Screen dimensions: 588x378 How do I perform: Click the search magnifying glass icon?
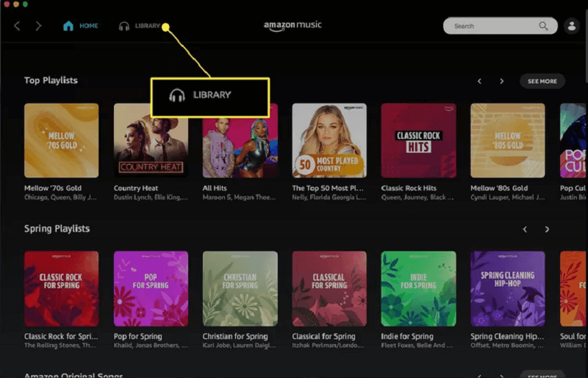click(x=543, y=26)
